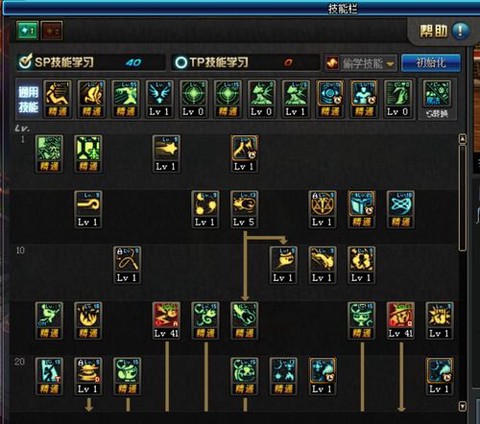
Task: Select the green maze-pattern skill in row 1
Action: coord(49,154)
